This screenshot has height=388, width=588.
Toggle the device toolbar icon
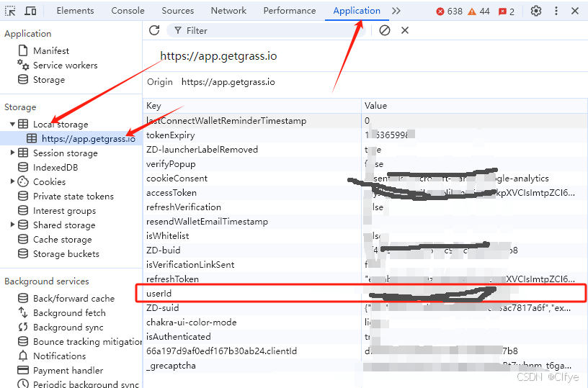30,11
